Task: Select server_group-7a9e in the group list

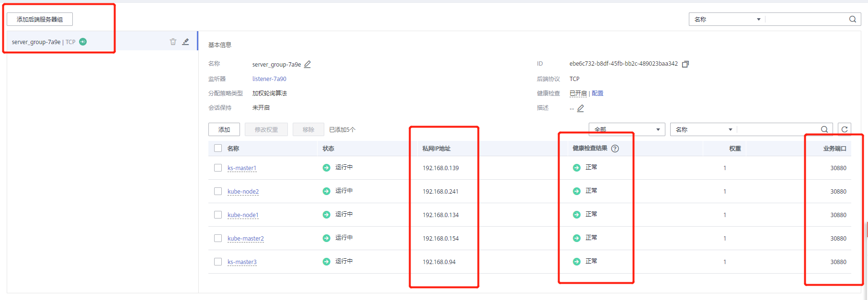Action: point(102,42)
